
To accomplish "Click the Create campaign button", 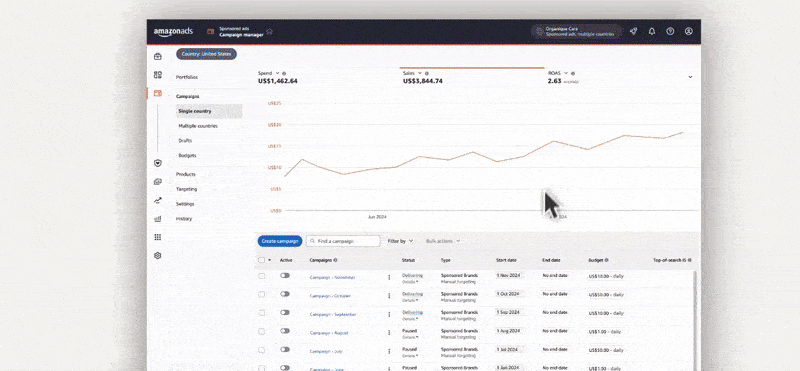I will tap(280, 241).
